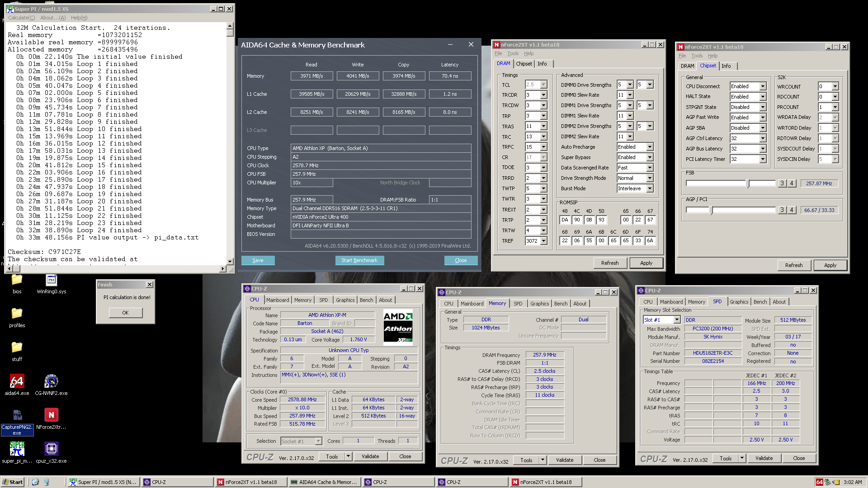Click nForce2XT DRAM window title icon
The width and height of the screenshot is (868, 488).
(497, 45)
